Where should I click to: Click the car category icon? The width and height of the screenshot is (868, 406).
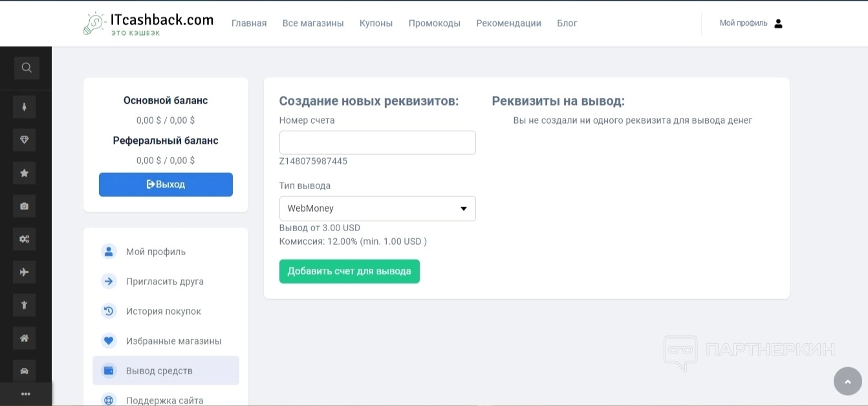[x=25, y=371]
